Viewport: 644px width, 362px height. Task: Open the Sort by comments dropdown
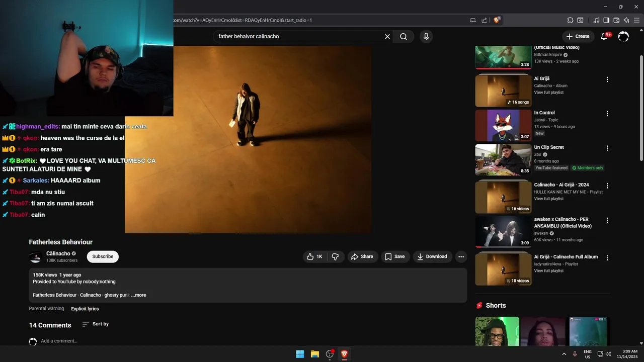(x=96, y=324)
